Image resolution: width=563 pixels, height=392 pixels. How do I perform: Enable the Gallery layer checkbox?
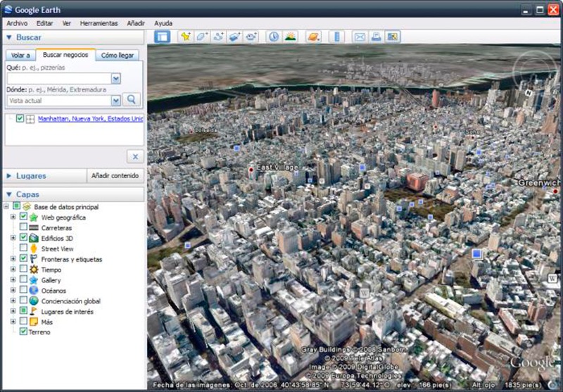[x=23, y=279]
